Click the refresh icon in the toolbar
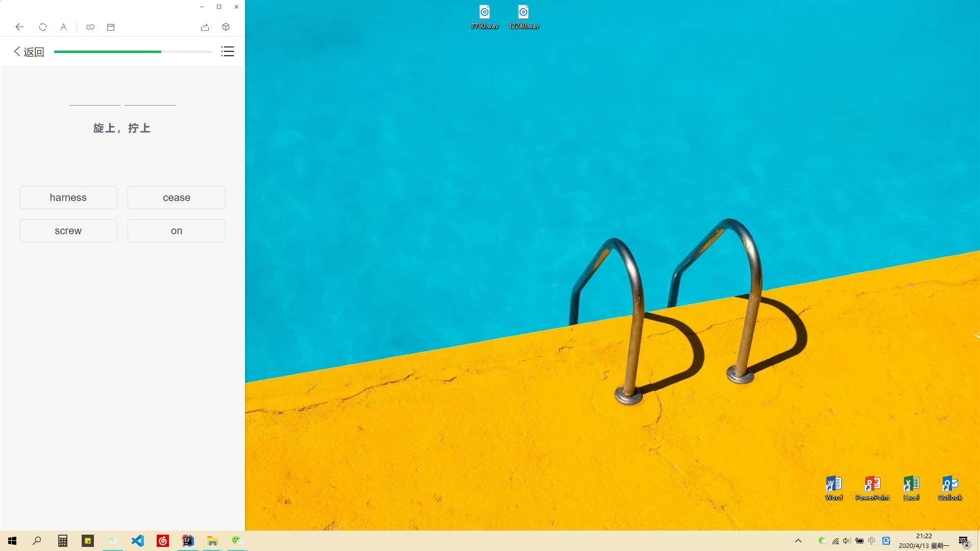The height and width of the screenshot is (551, 980). click(43, 27)
